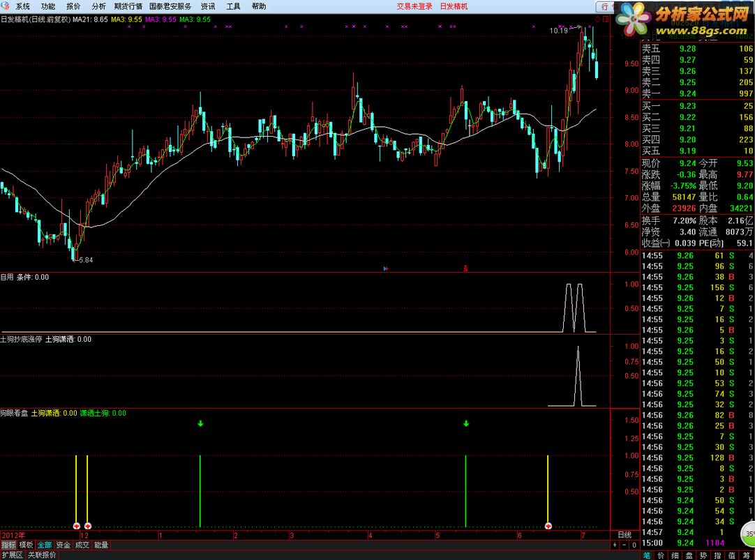This screenshot has height=560, width=755.
Task: Switch to the 价 price tab
Action: (661, 555)
